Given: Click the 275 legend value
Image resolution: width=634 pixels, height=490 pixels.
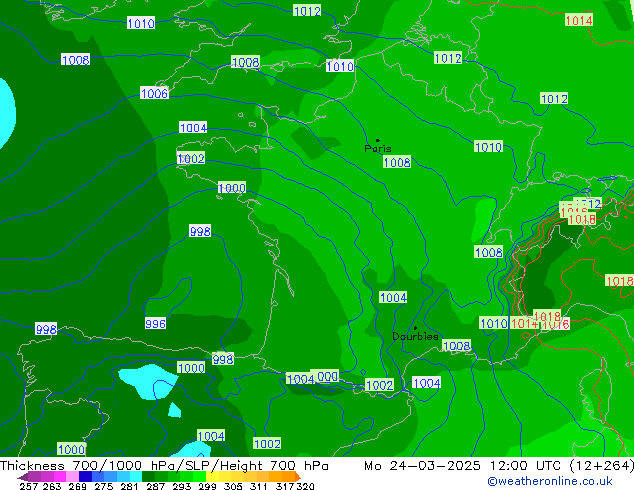Looking at the screenshot, I should coord(104,486).
